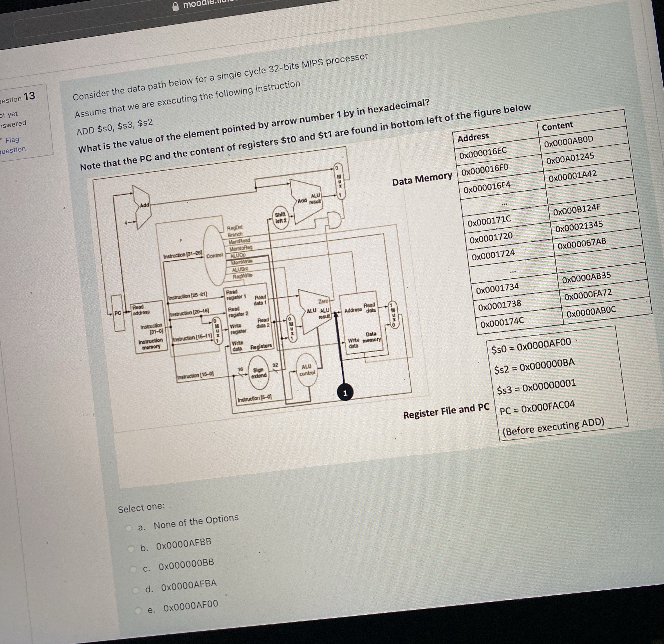This screenshot has width=664, height=644.
Task: Click the PC register block in diagram
Action: (x=118, y=313)
